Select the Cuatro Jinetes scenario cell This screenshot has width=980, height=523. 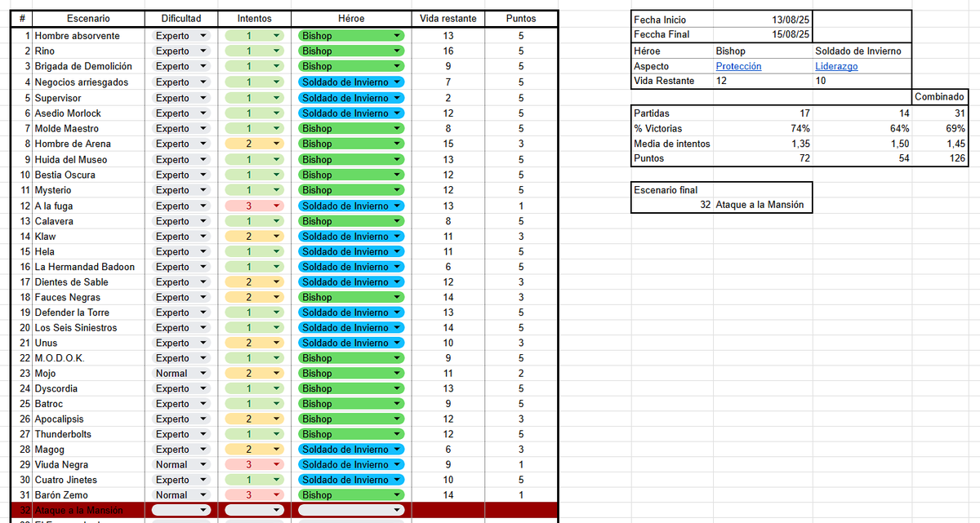click(89, 480)
